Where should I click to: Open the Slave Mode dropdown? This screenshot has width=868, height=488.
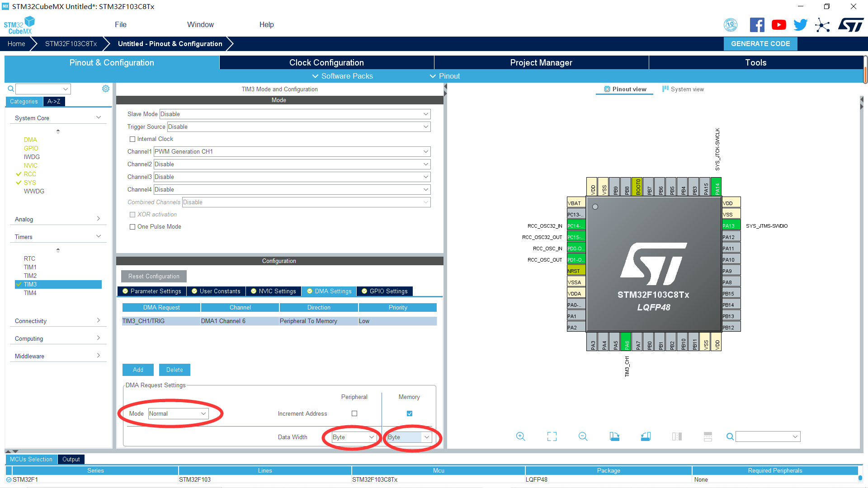[425, 114]
